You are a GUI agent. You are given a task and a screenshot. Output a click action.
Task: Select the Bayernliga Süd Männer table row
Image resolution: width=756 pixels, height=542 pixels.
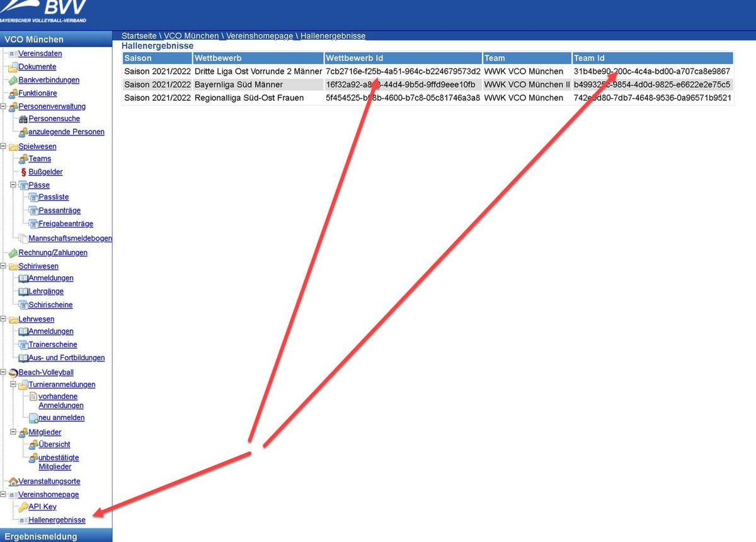[x=239, y=84]
